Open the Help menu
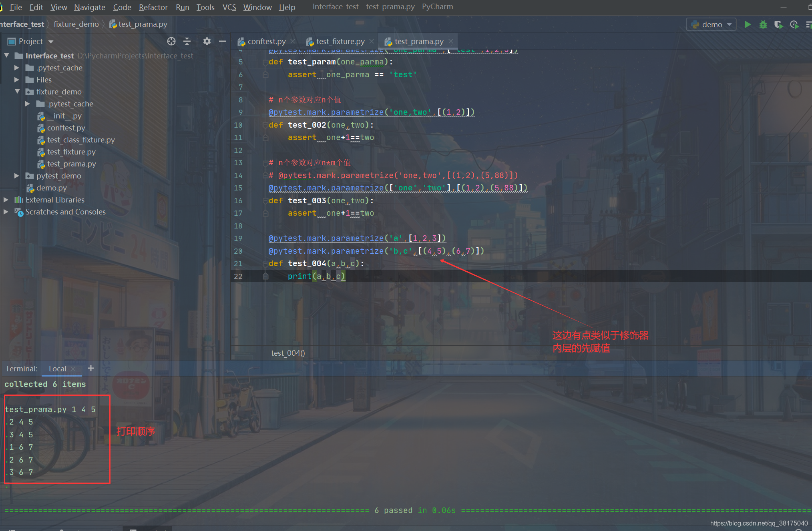This screenshot has width=812, height=531. coord(287,7)
